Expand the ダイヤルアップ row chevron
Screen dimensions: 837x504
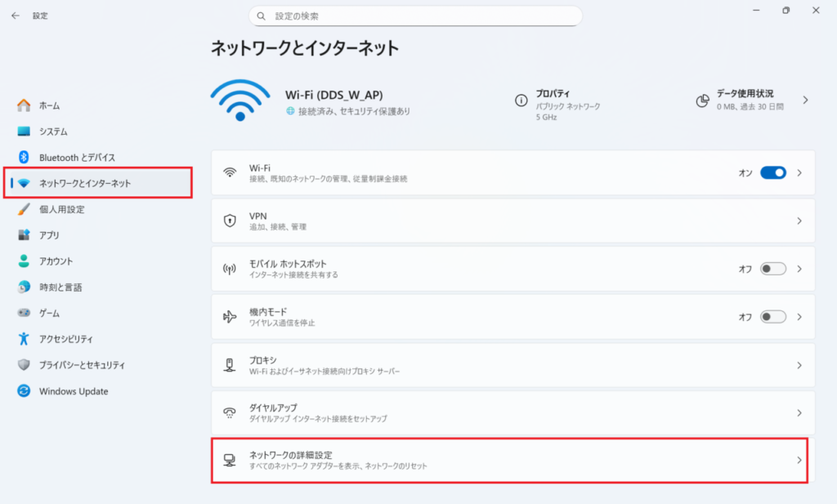coord(799,413)
